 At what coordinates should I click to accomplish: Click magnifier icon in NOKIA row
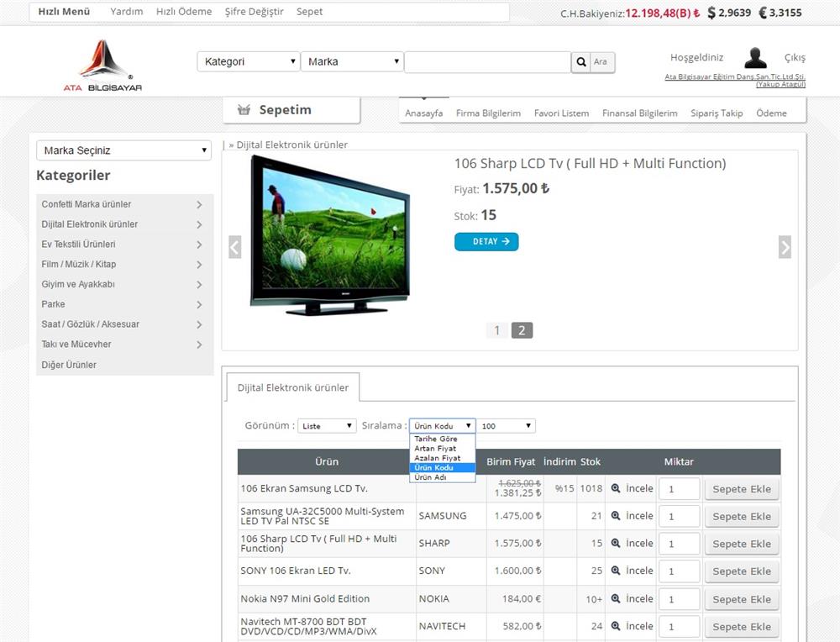point(616,598)
